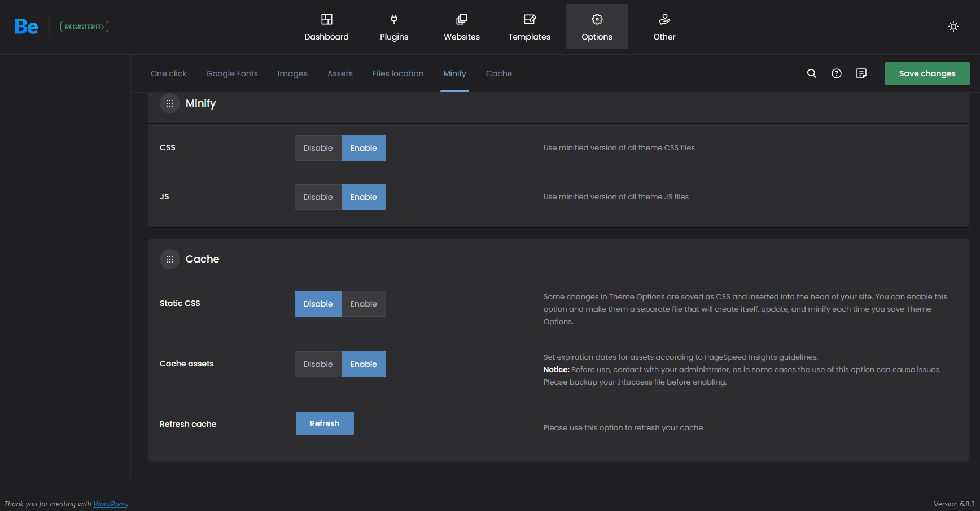Click the Be theme logo
This screenshot has width=980, height=511.
(26, 27)
